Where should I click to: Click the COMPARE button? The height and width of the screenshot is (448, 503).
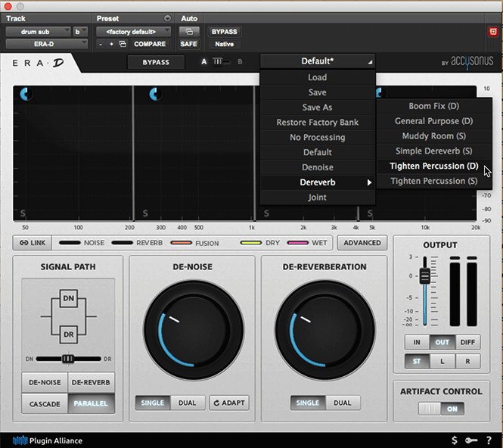(x=150, y=44)
